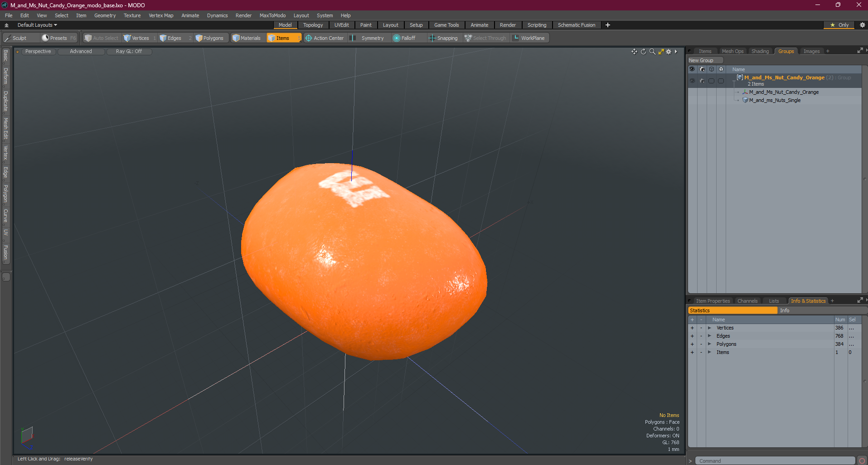
Task: Expand the Polygons statistics row
Action: (709, 344)
